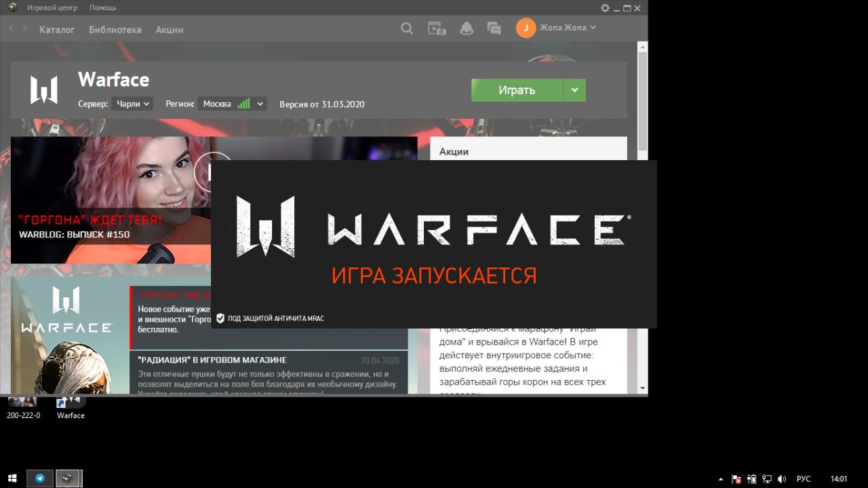The image size is (868, 488).
Task: Expand the Жопа Жопа account dropdown
Action: [x=568, y=28]
